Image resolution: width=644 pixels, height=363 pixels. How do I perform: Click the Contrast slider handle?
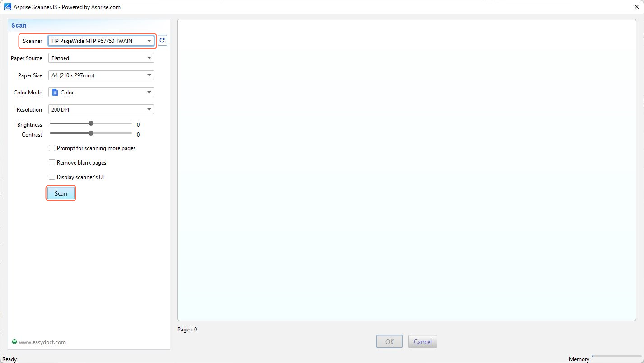pos(91,133)
